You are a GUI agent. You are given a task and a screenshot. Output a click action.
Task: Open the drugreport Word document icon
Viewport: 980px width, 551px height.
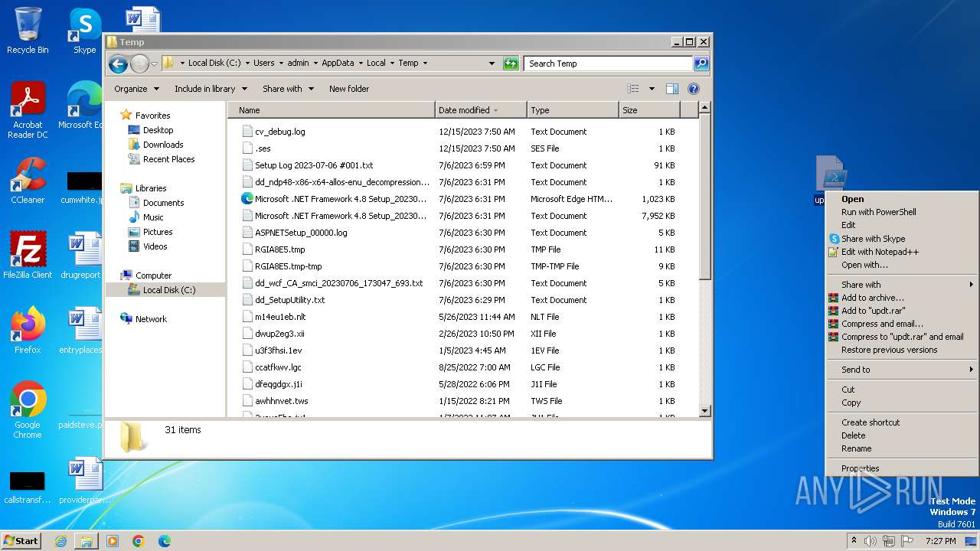point(81,255)
